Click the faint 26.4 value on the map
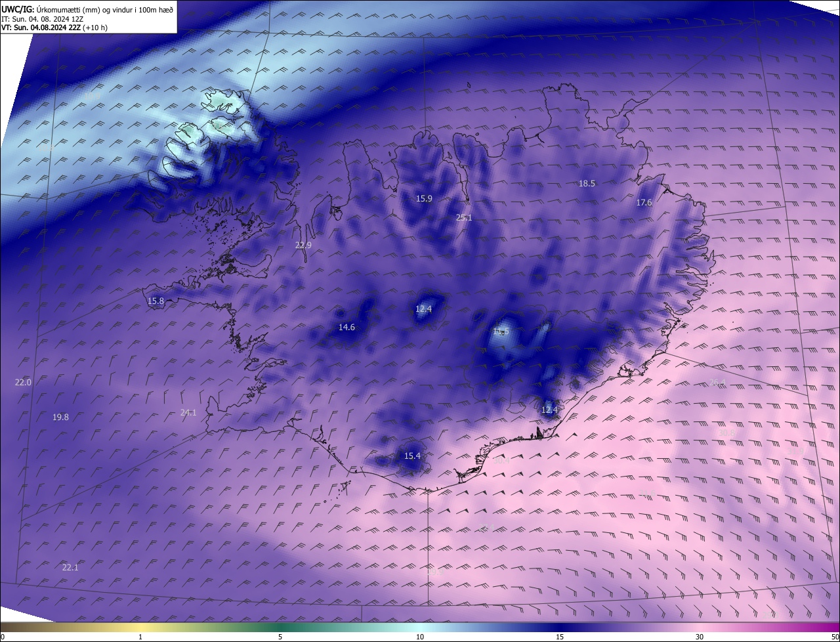 (x=719, y=382)
